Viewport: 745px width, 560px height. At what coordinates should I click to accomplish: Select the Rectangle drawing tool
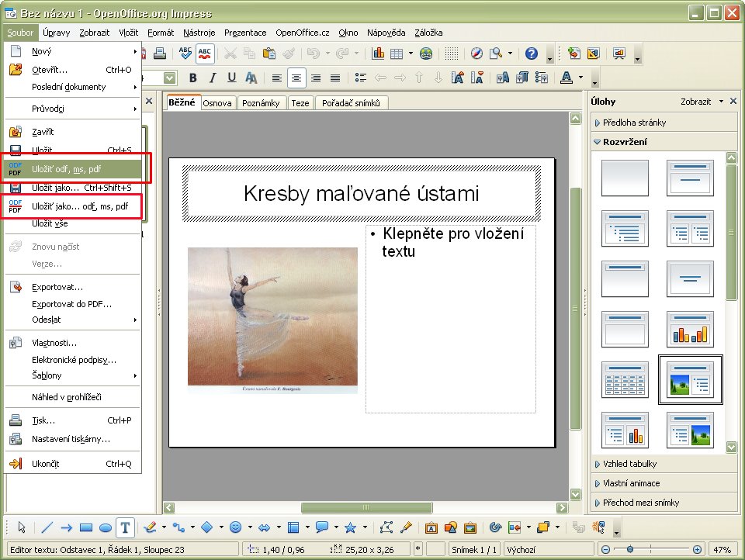[86, 527]
